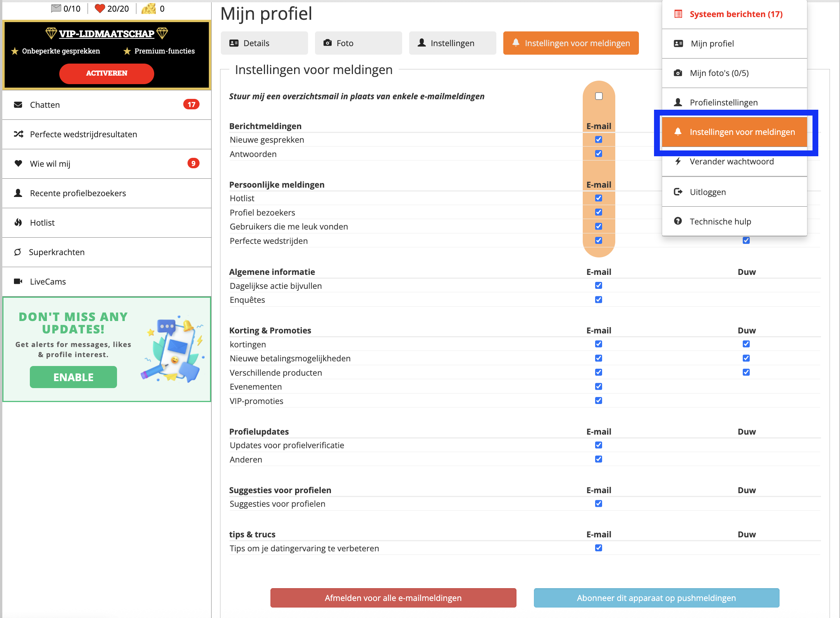Open Superkrachten in sidebar
The height and width of the screenshot is (618, 840).
coord(57,252)
